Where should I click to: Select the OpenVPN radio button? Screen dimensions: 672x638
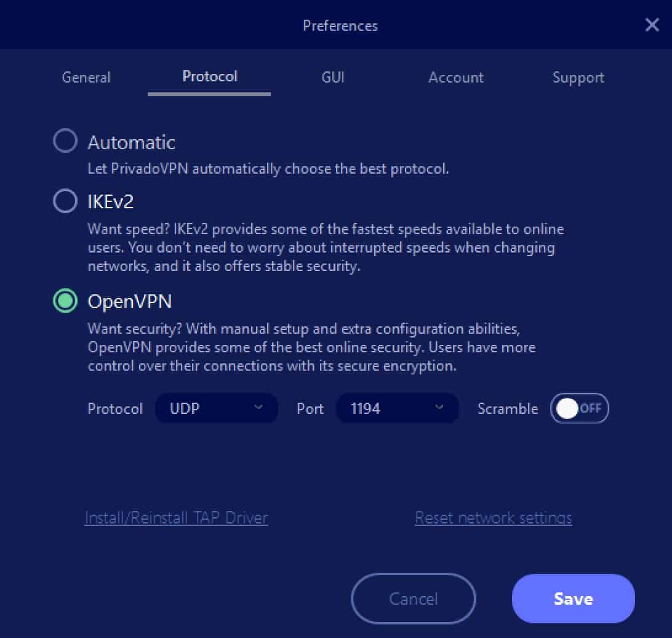click(65, 301)
